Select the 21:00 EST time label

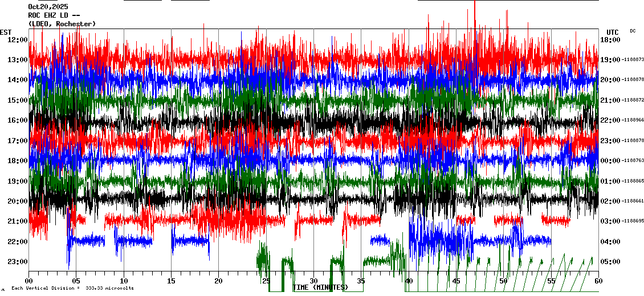(18, 221)
